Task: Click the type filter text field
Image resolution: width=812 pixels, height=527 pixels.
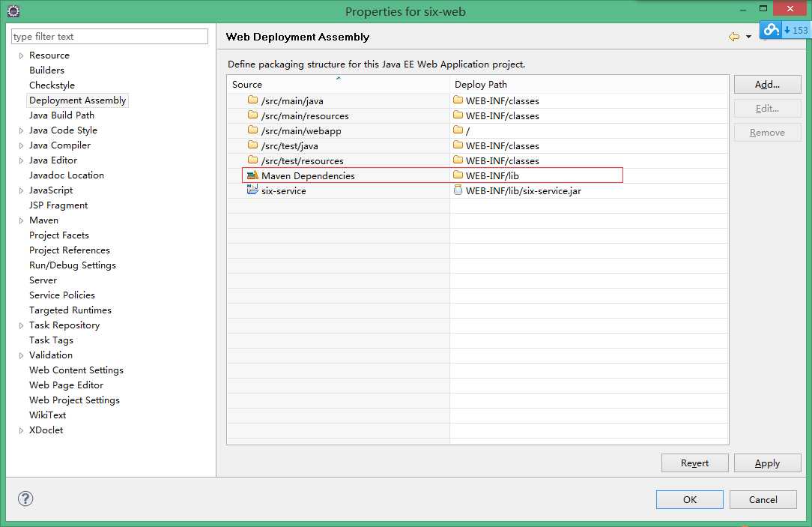Action: point(109,37)
